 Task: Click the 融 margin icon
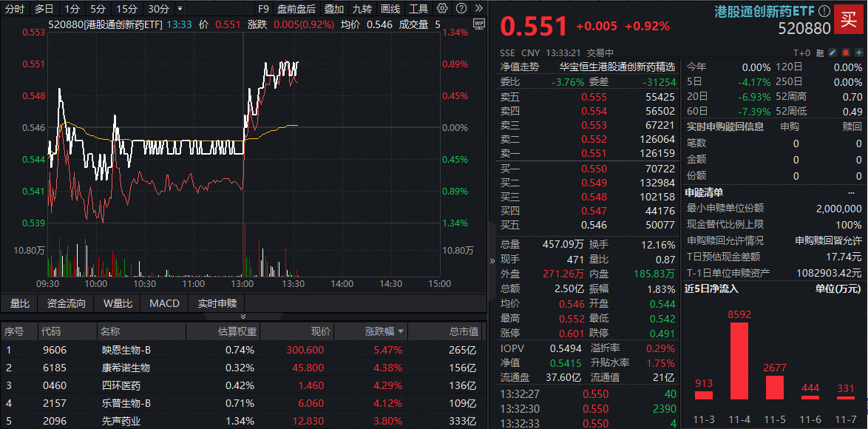(819, 53)
